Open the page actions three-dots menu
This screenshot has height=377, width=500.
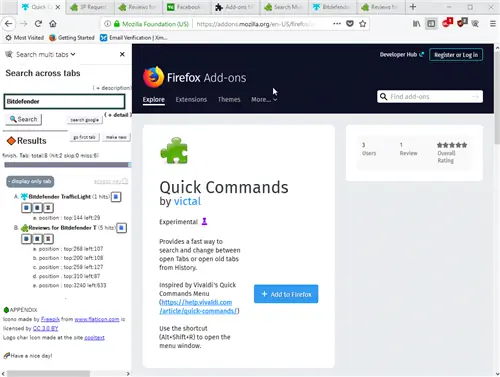pyautogui.click(x=337, y=24)
